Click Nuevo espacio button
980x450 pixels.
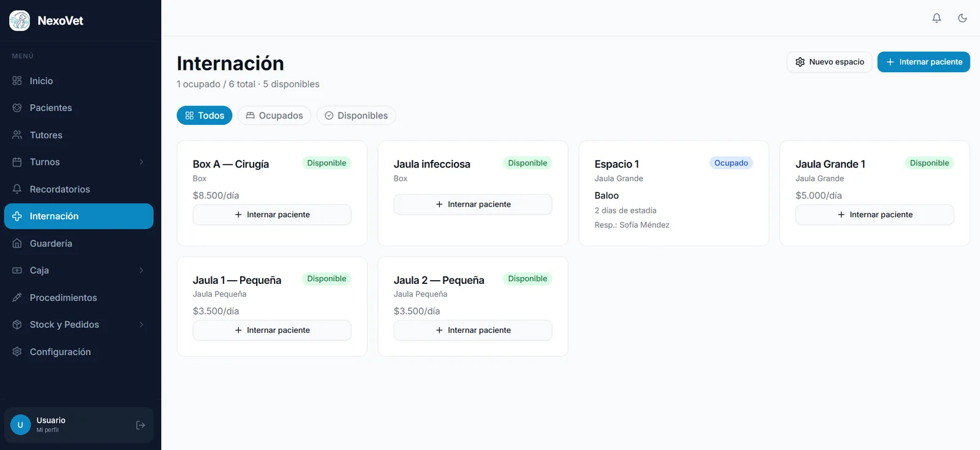click(x=829, y=62)
